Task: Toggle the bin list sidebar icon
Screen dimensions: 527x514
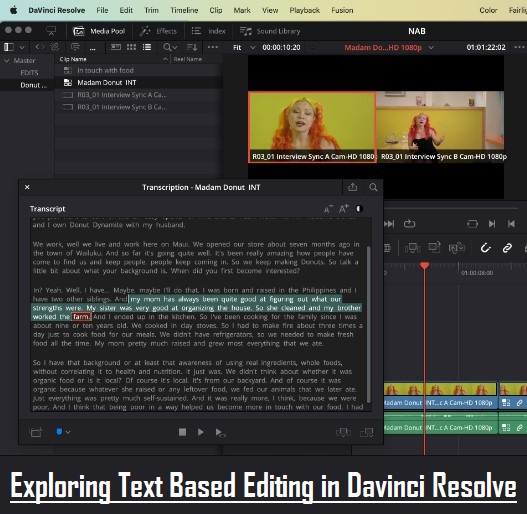Action: coord(9,47)
